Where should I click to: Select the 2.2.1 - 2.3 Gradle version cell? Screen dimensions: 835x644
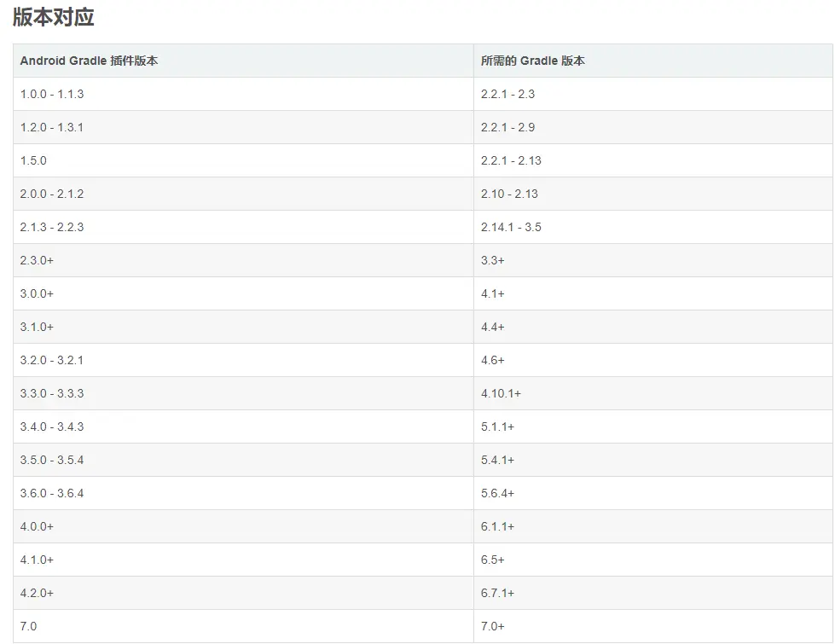(x=507, y=94)
